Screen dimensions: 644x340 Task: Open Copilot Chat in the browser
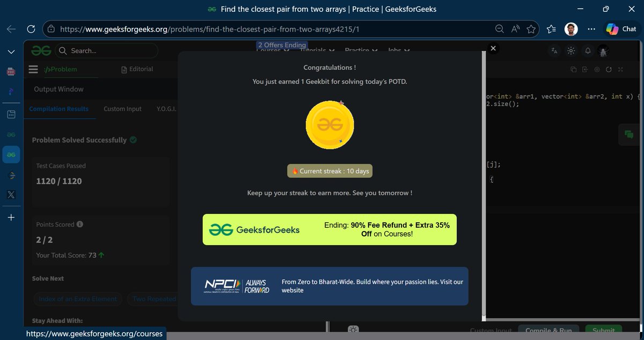[x=621, y=29]
